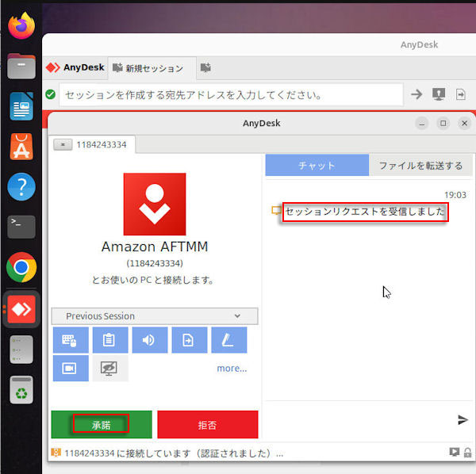This screenshot has height=474, width=476.
Task: Click the AnyDesk icon in the dock
Action: click(x=21, y=309)
